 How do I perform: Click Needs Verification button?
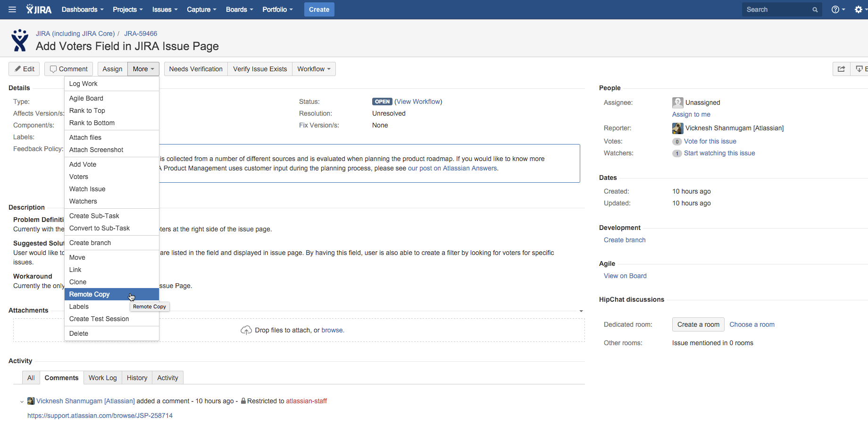tap(196, 69)
